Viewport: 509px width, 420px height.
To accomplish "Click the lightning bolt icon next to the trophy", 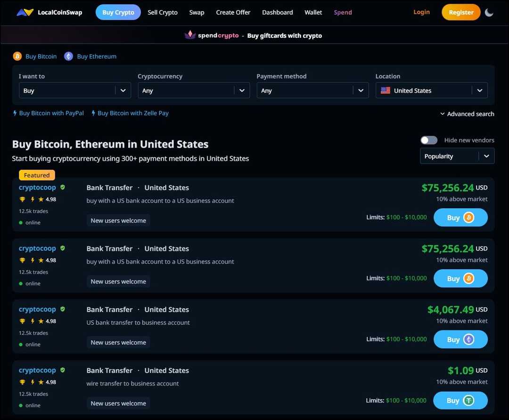I will tap(32, 198).
